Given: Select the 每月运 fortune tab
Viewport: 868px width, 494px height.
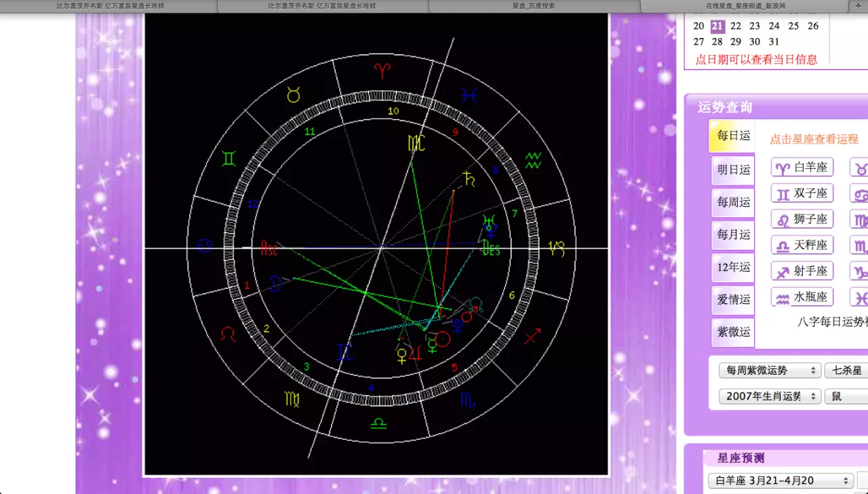Looking at the screenshot, I should (x=733, y=235).
